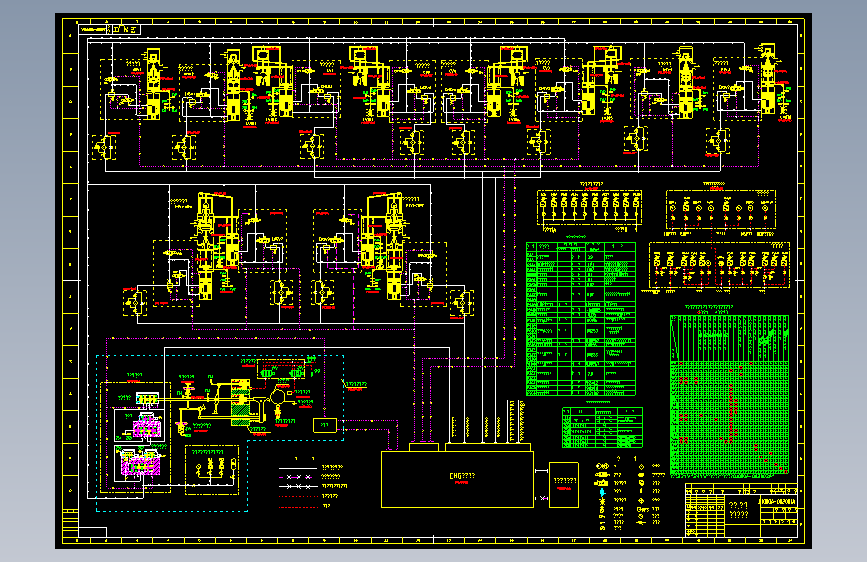Select the small yellow box right of CHG controller
Image resolution: width=867 pixels, height=562 pixels.
564,485
